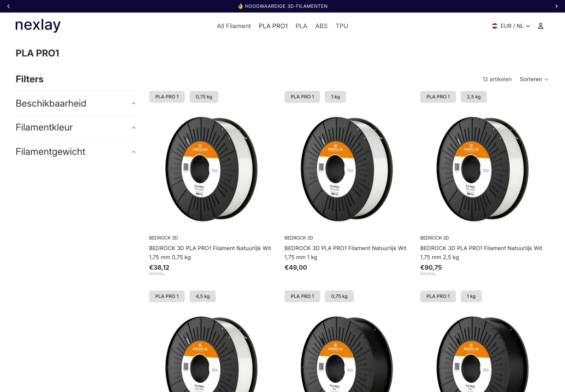This screenshot has height=392, width=565.
Task: Click the white 0,75 kg spool image
Action: pyautogui.click(x=211, y=169)
